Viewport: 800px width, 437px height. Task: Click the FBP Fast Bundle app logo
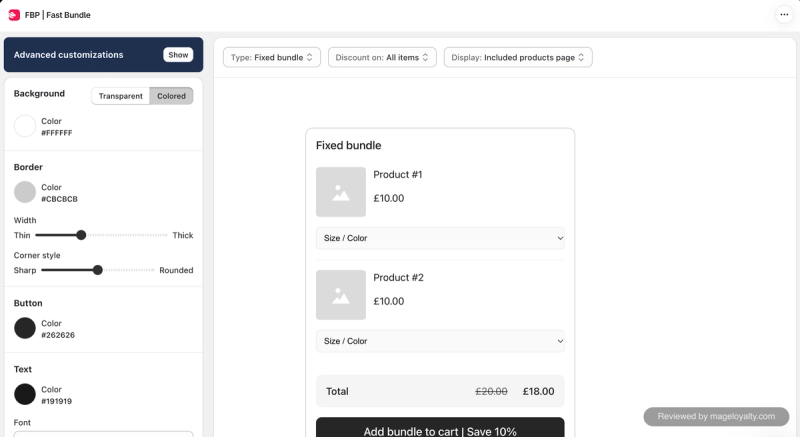(x=14, y=15)
